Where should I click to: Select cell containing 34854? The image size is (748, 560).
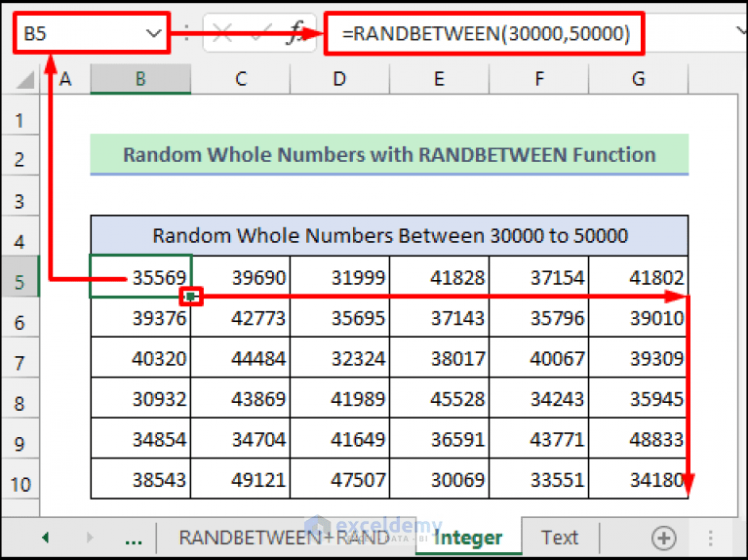[x=140, y=439]
